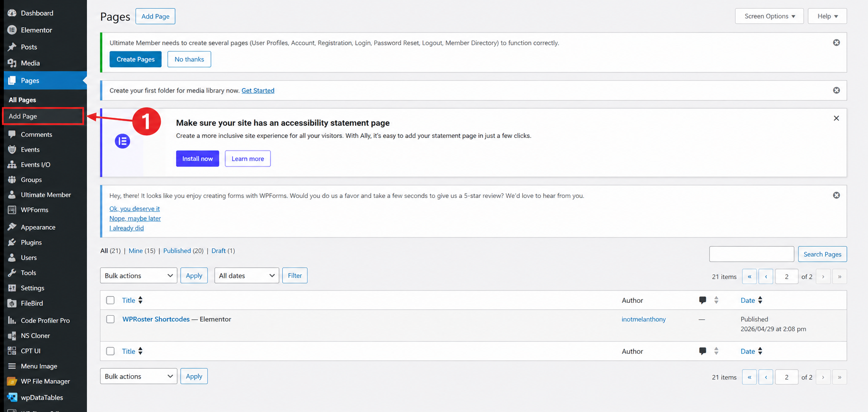Click the wpDataTables icon
Viewport: 868px width, 412px height.
click(x=12, y=397)
